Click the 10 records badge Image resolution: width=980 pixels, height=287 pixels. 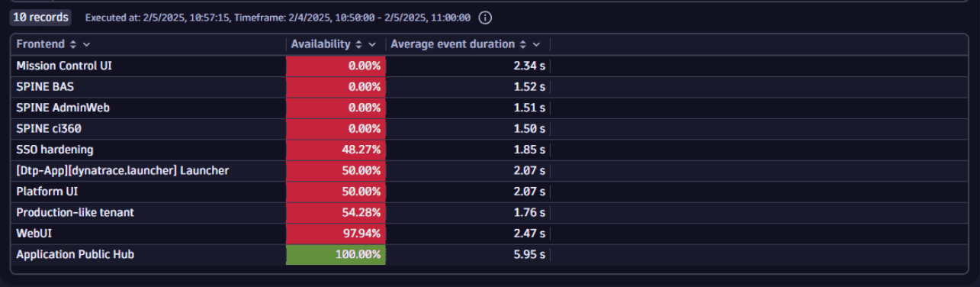click(40, 17)
